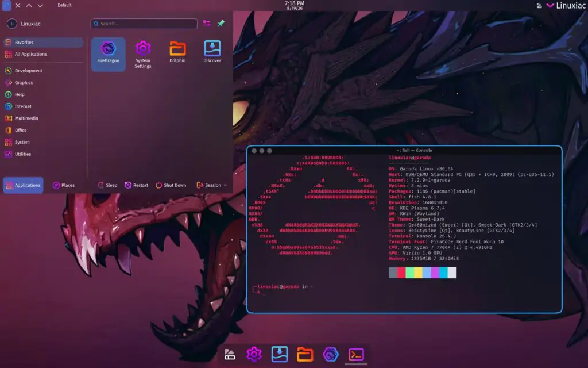Click the 'CPU: AMD Ryzen 7 7700X' line
Screen dimensions: 588x368
point(440,247)
